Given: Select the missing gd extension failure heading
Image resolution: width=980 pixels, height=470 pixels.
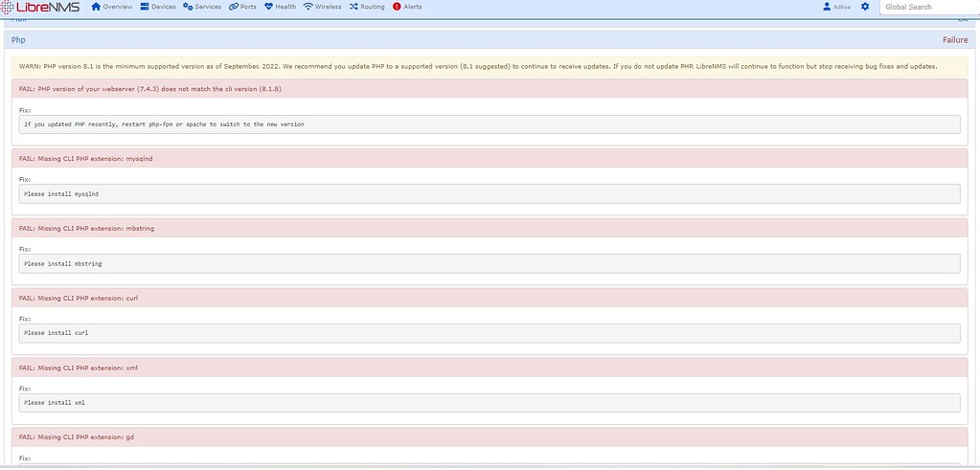Looking at the screenshot, I should [490, 437].
